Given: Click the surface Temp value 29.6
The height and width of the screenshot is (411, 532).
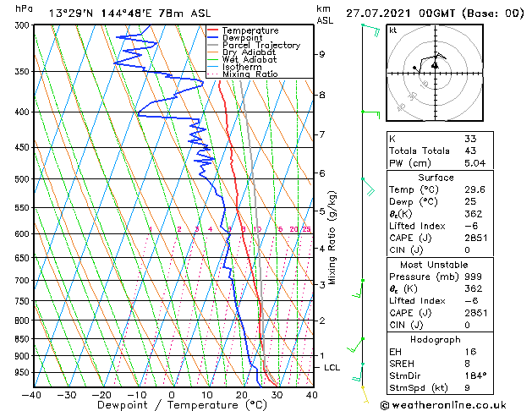Looking at the screenshot, I should click(x=474, y=189).
